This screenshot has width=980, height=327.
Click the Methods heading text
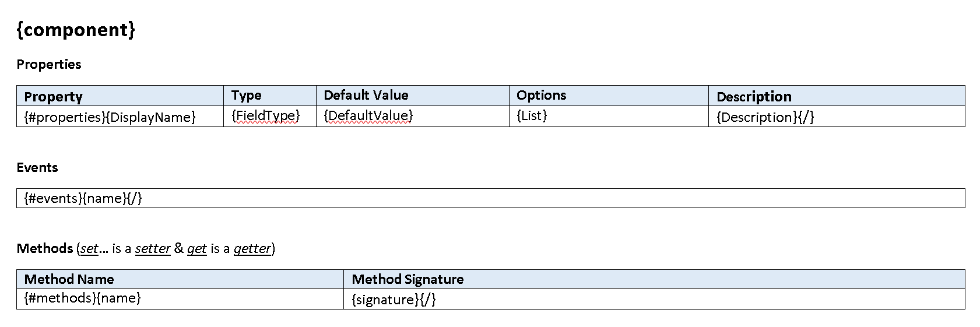(45, 248)
